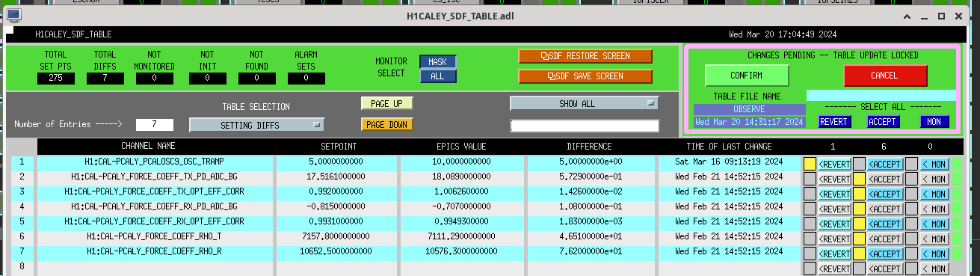Select the MASK monitor option
Screen dimensions: 980x276
pyautogui.click(x=437, y=62)
